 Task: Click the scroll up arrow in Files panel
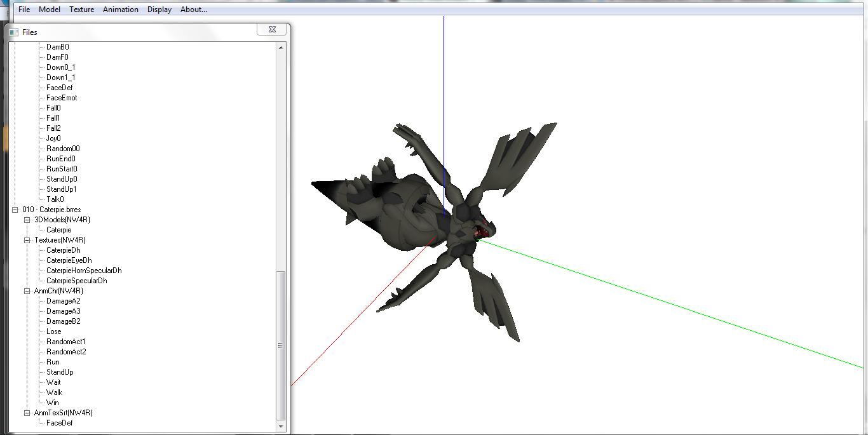[281, 47]
